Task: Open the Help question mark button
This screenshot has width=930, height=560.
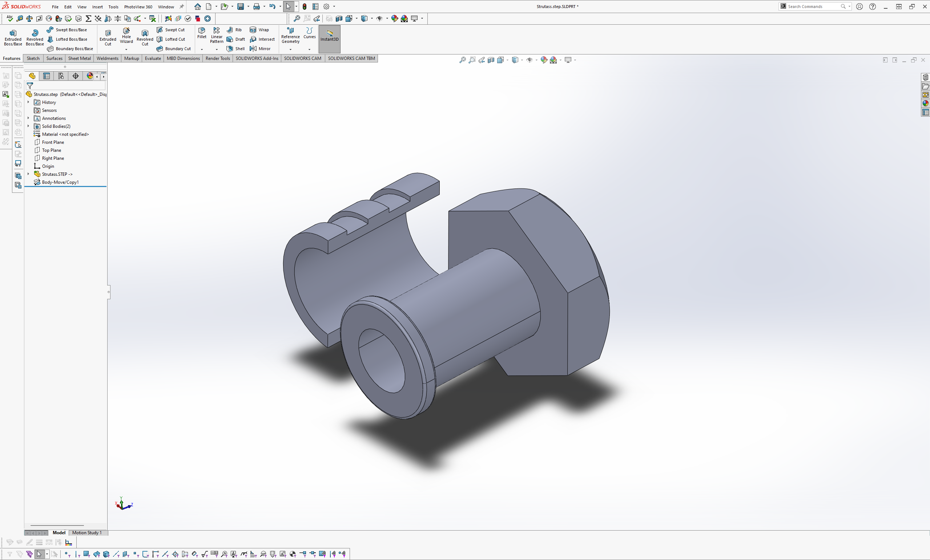Action: tap(873, 7)
